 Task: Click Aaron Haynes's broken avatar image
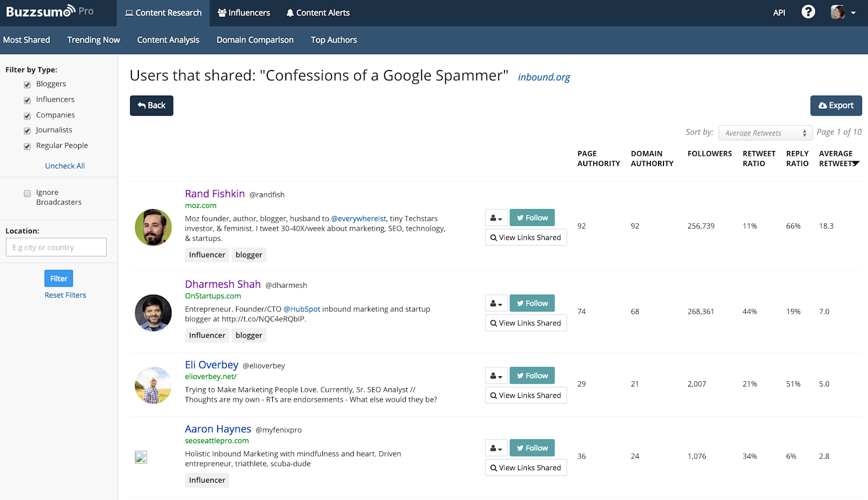coord(141,457)
